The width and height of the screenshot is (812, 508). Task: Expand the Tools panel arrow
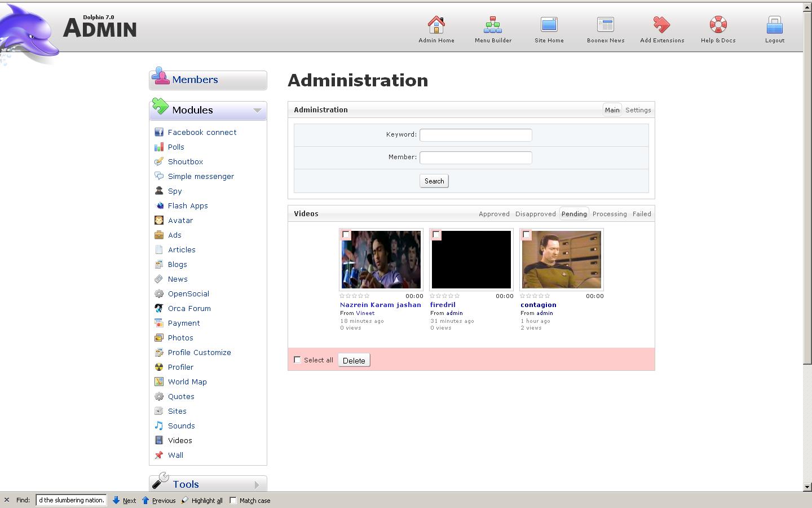(x=257, y=484)
